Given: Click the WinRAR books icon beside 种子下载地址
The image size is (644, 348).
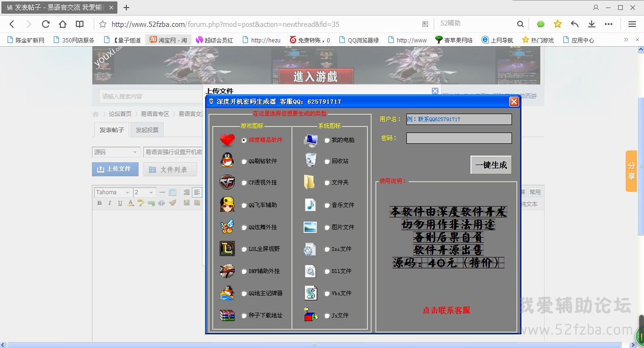Looking at the screenshot, I should tap(227, 315).
